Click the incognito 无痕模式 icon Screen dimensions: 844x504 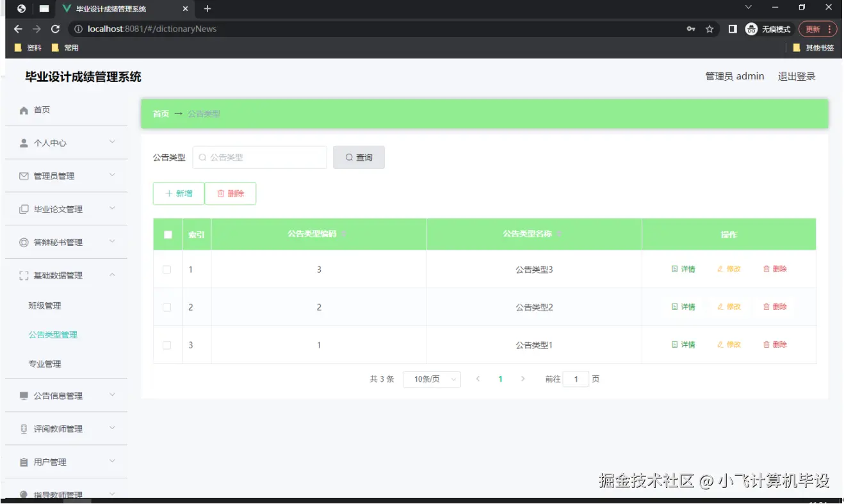[x=752, y=29]
